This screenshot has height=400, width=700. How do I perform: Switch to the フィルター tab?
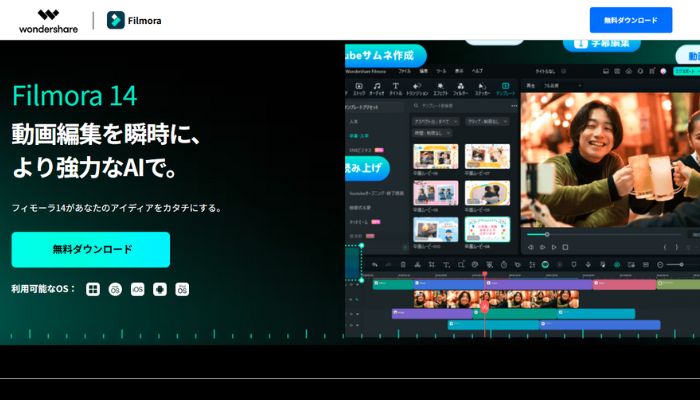[x=461, y=89]
